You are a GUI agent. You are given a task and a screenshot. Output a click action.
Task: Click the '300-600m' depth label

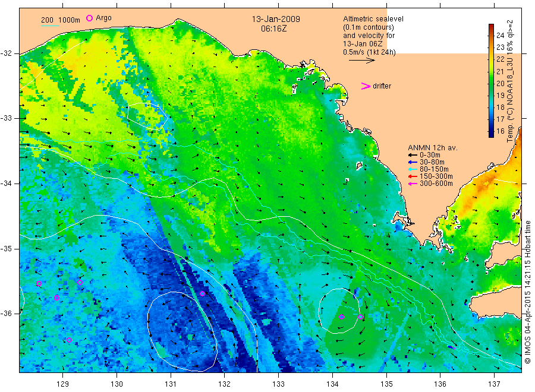click(x=436, y=184)
